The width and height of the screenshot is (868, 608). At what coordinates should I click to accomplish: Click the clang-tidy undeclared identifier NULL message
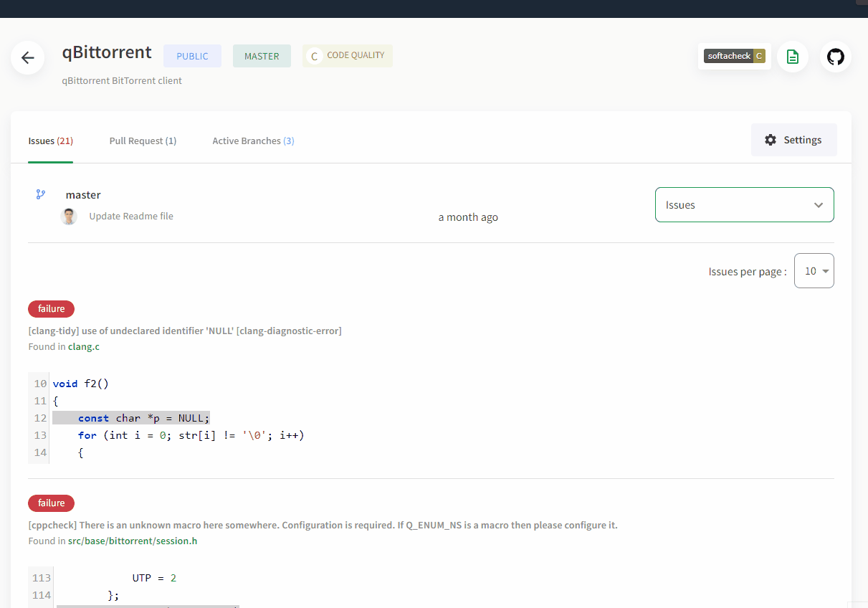185,331
